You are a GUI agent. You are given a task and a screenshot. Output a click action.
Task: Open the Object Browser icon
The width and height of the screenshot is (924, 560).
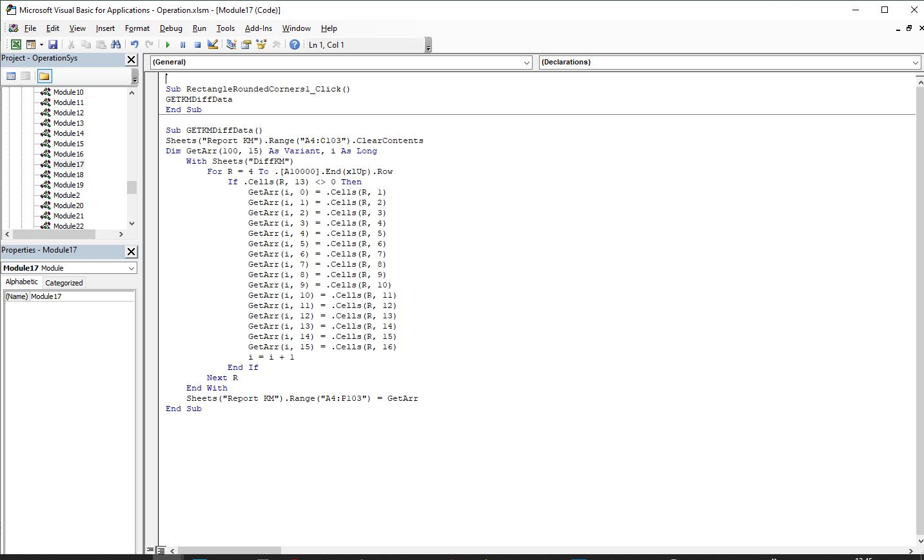[x=261, y=44]
